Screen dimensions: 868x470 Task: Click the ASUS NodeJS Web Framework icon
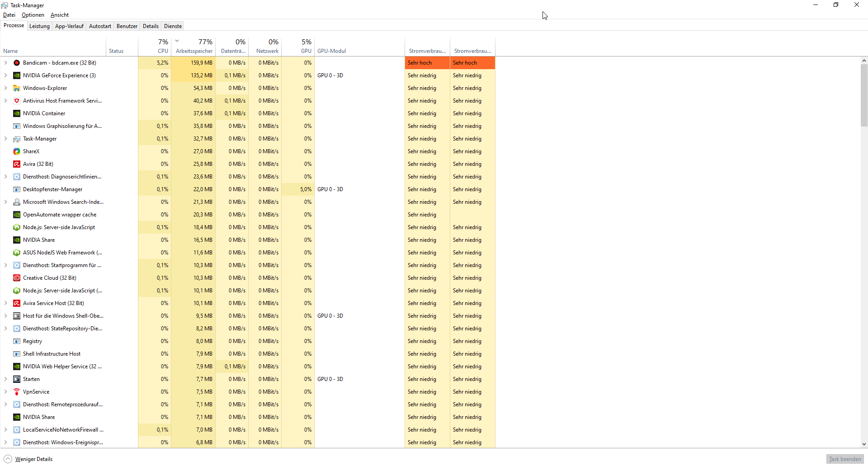coord(17,253)
